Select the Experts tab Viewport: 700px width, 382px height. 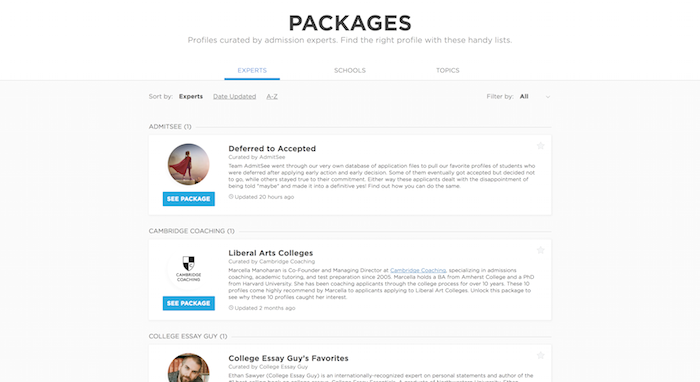[252, 71]
